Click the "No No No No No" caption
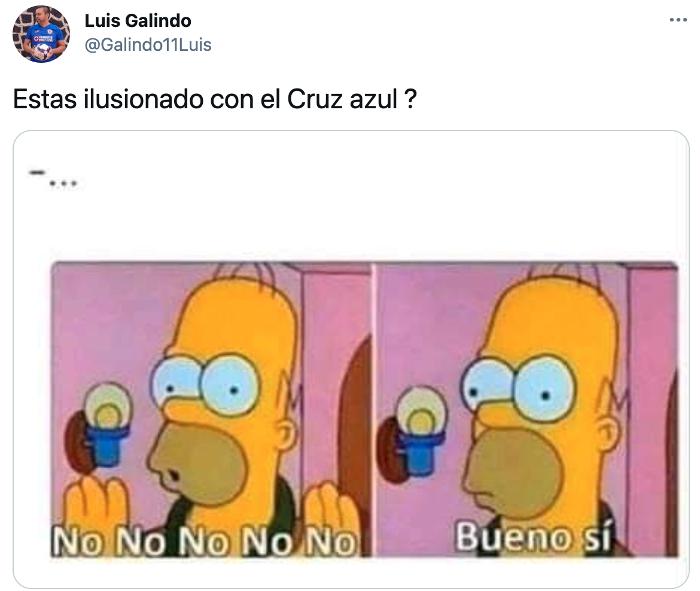This screenshot has height=591, width=700. (x=203, y=541)
